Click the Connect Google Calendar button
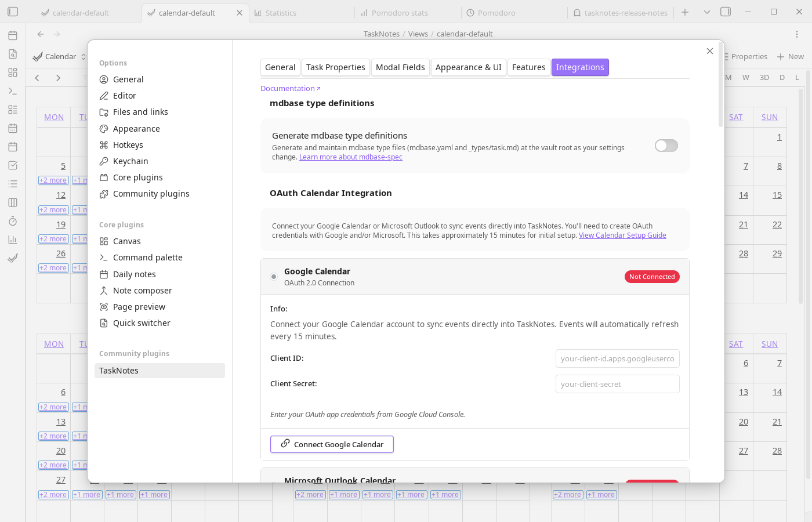This screenshot has width=812, height=522. click(332, 444)
